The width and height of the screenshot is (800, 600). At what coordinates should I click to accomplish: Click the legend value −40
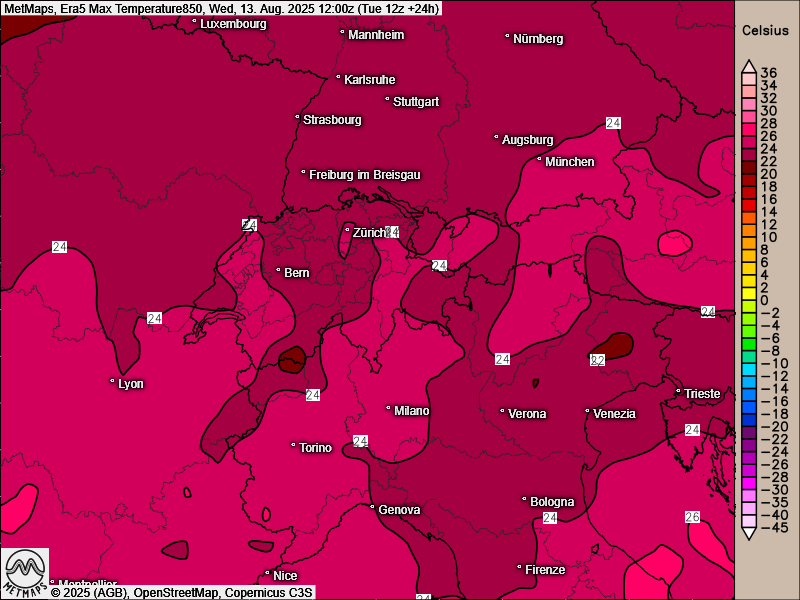(774, 515)
